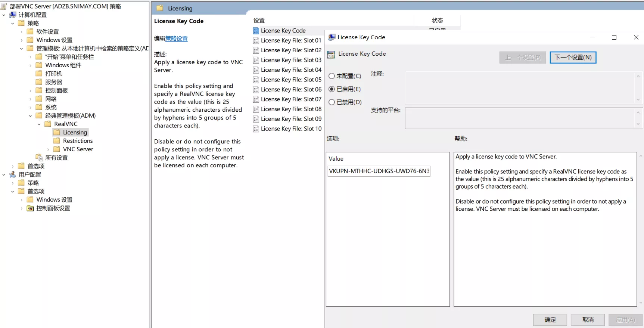Collapse the RealVNC tree node
The width and height of the screenshot is (644, 328).
(x=39, y=124)
